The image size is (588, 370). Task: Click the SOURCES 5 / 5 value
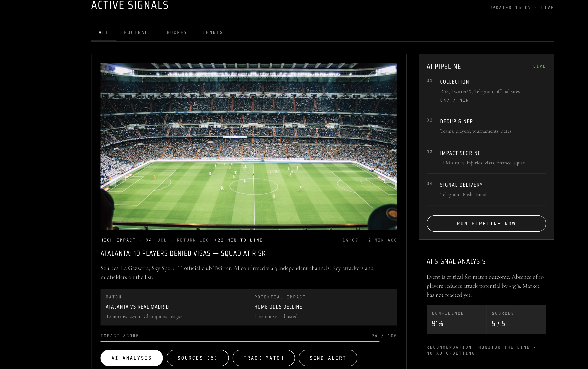click(x=498, y=324)
